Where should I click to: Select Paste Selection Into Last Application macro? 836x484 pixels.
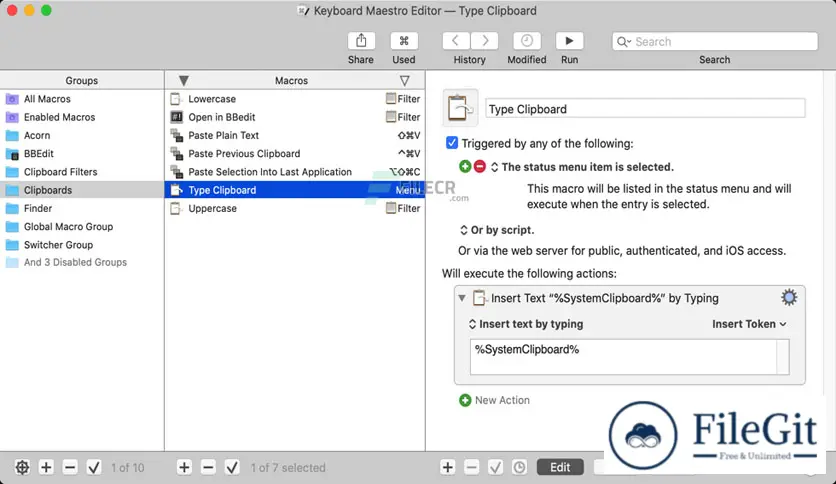pos(295,172)
